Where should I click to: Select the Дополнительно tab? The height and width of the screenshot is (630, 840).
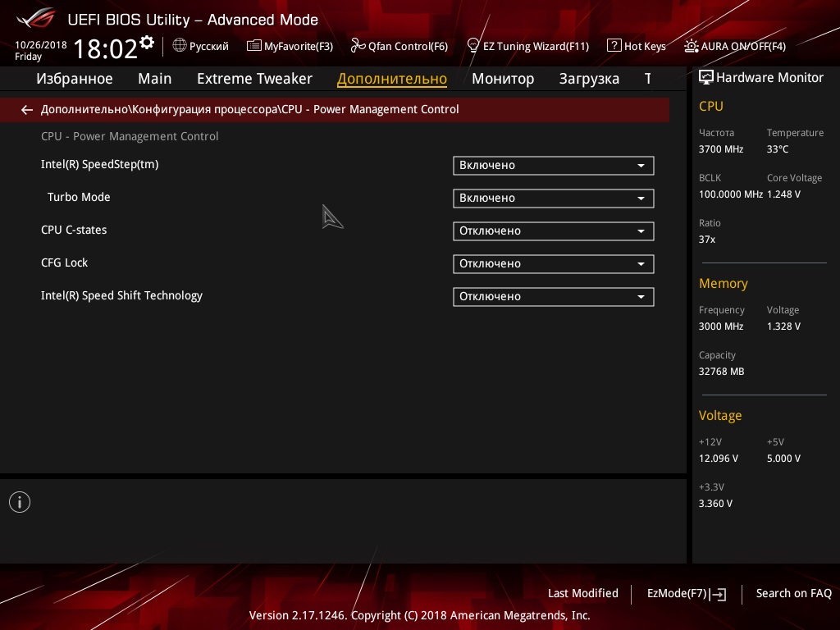[392, 79]
